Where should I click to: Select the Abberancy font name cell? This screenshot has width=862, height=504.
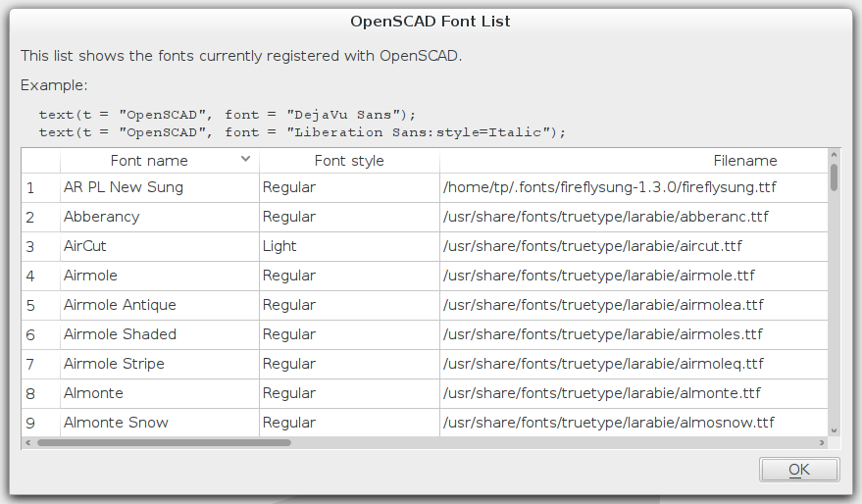[160, 217]
